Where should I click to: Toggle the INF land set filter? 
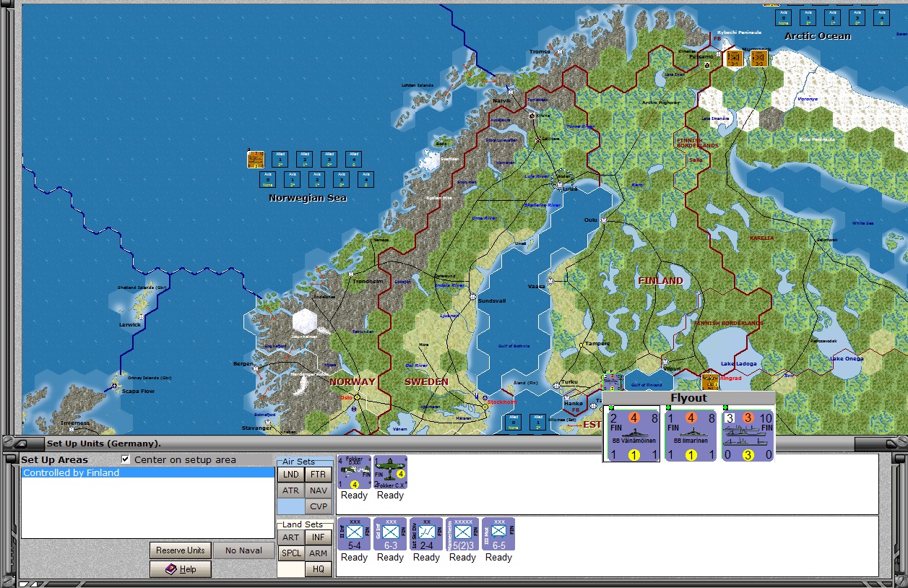319,537
